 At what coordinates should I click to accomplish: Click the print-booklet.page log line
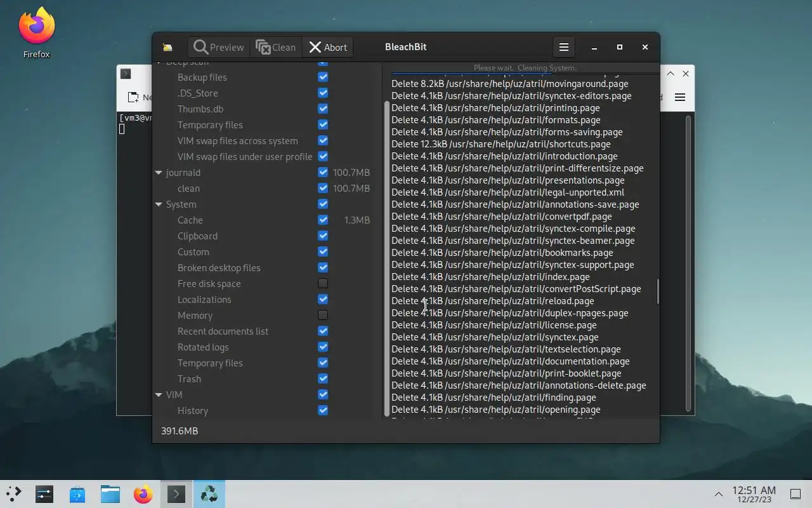[x=506, y=373]
